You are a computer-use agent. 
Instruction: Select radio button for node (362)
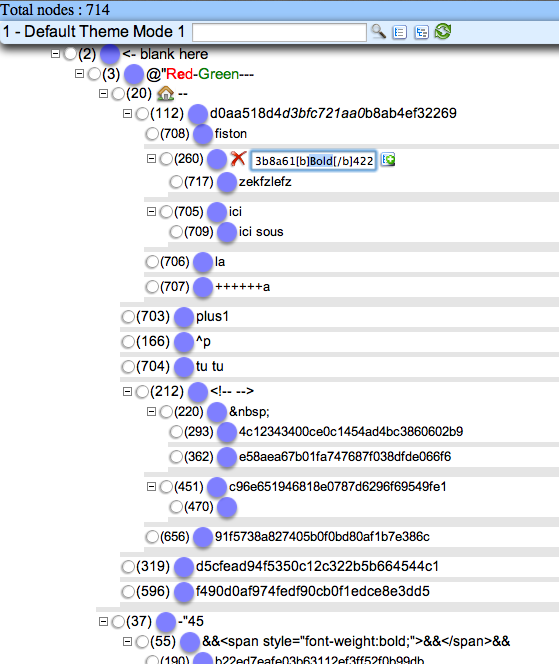[x=176, y=457]
